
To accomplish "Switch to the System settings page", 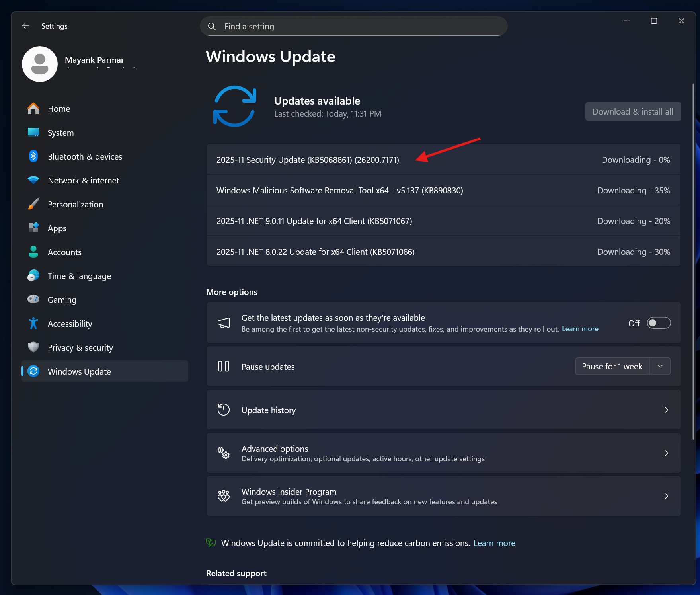I will [60, 133].
